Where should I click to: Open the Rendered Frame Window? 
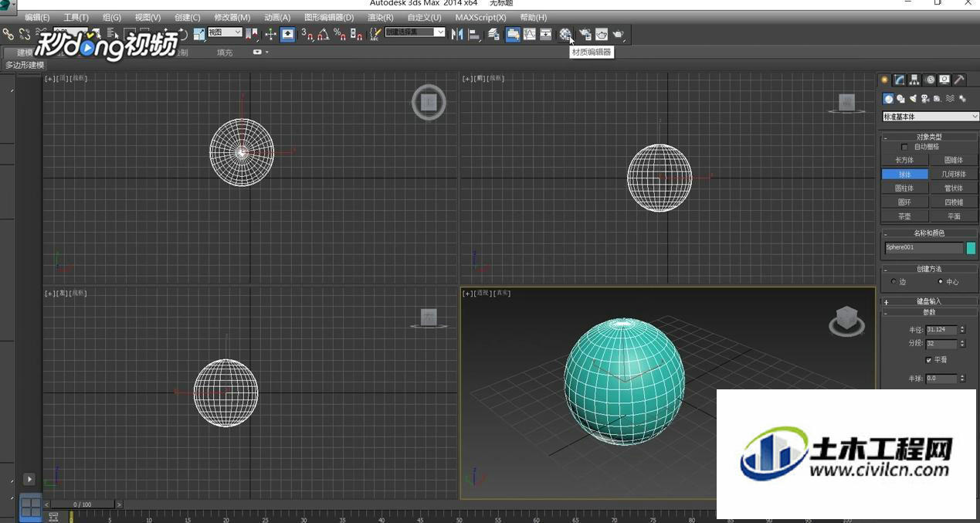[601, 34]
